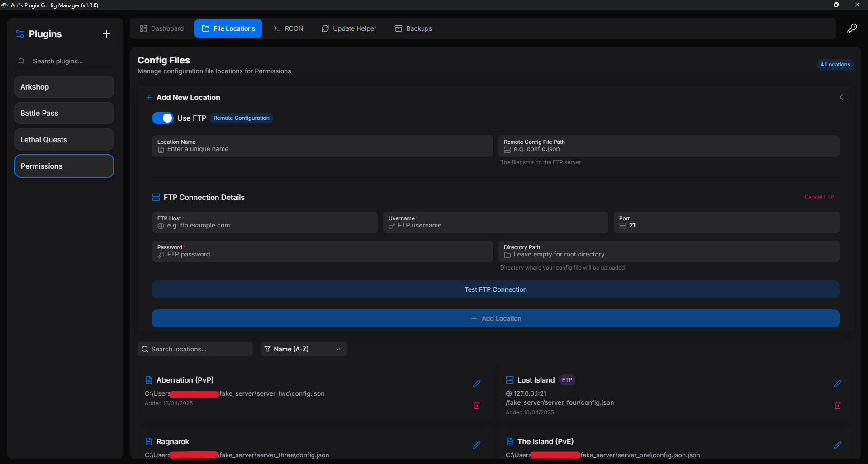Click the key icon in top right corner

click(x=852, y=28)
